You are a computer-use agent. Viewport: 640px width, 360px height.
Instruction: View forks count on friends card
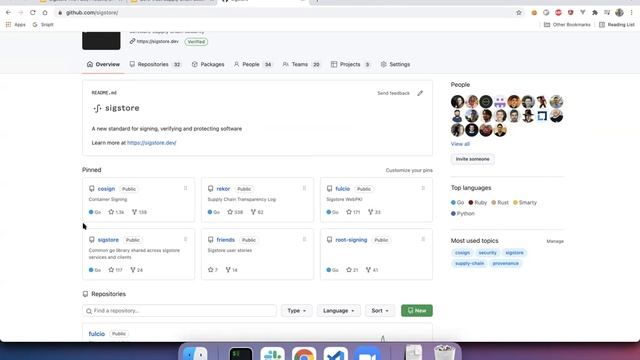[231, 270]
